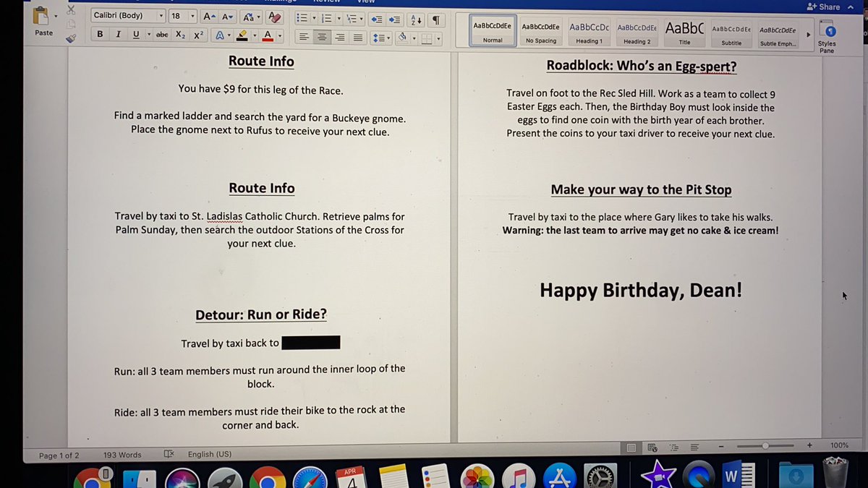Click the Paste clipboard icon

[x=42, y=15]
